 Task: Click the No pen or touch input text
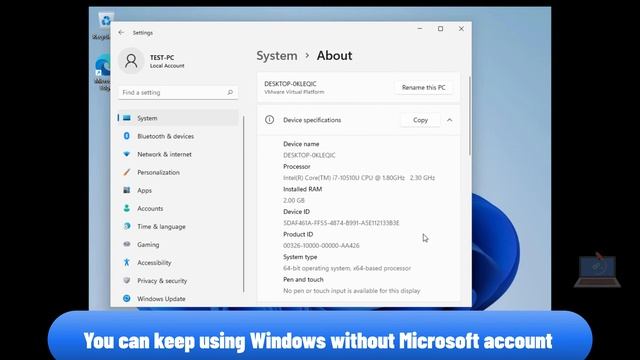point(351,291)
